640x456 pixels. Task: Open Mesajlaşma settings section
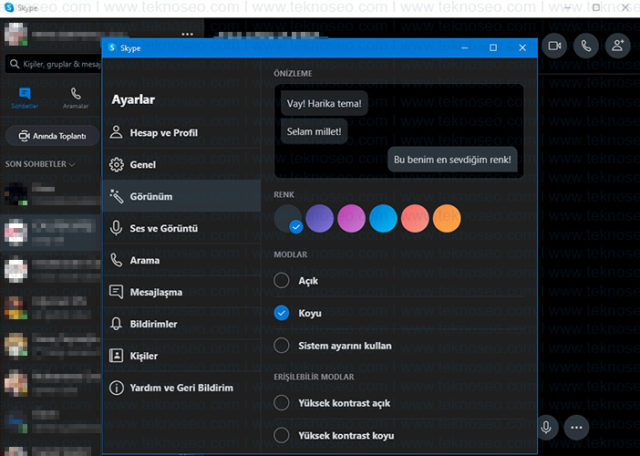pos(181,292)
